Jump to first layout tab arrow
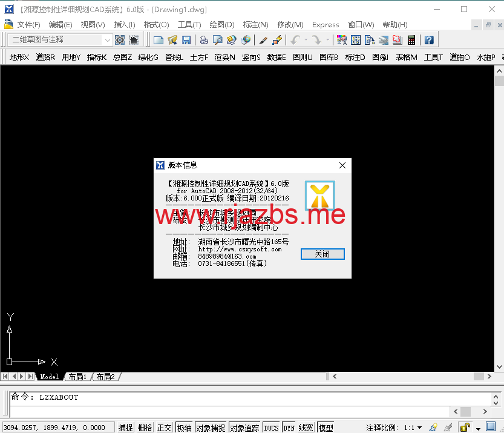 5,377
